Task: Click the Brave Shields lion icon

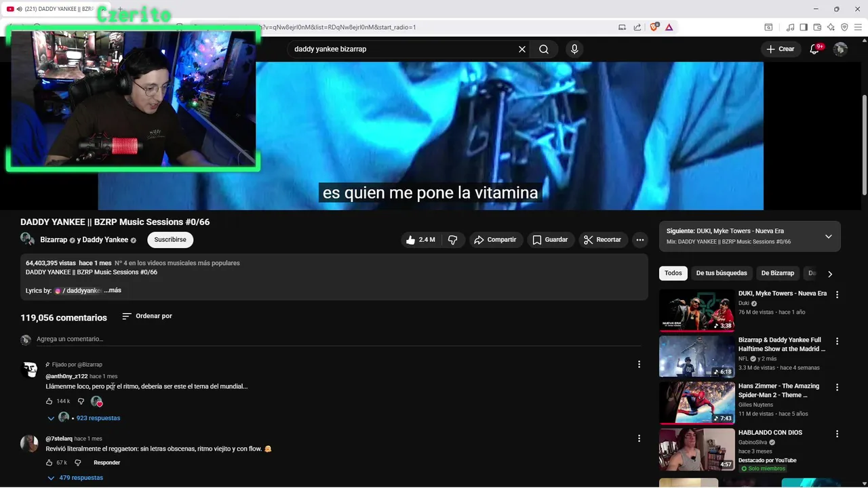Action: [x=654, y=27]
